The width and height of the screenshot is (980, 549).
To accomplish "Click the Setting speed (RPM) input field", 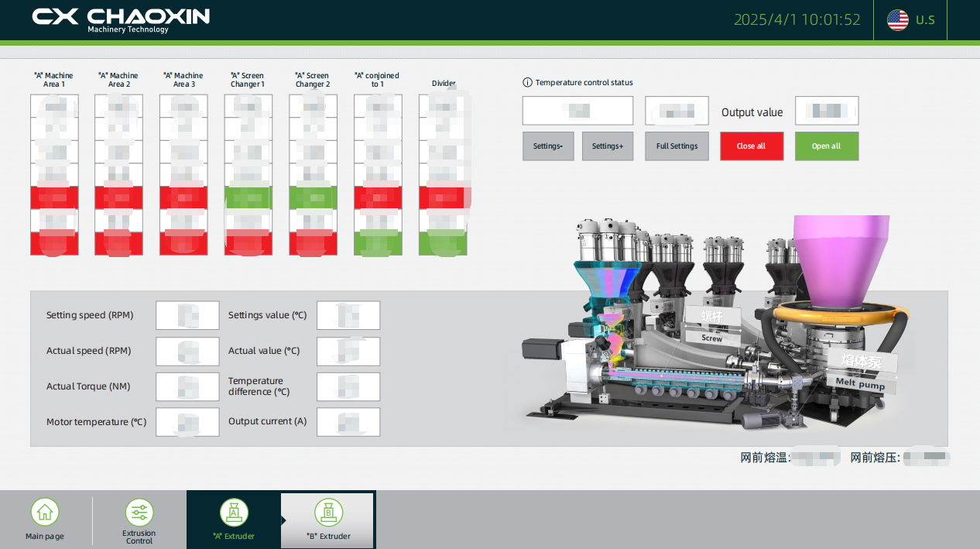I will point(187,315).
